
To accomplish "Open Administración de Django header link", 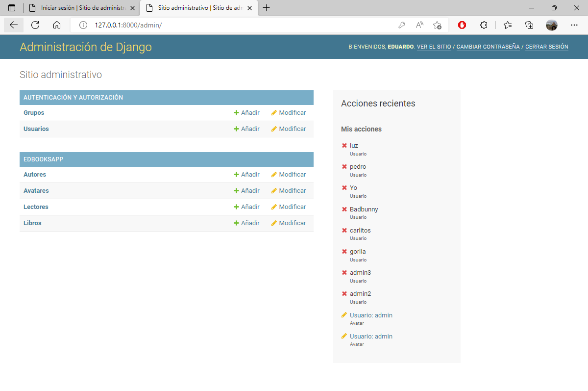I will click(86, 47).
